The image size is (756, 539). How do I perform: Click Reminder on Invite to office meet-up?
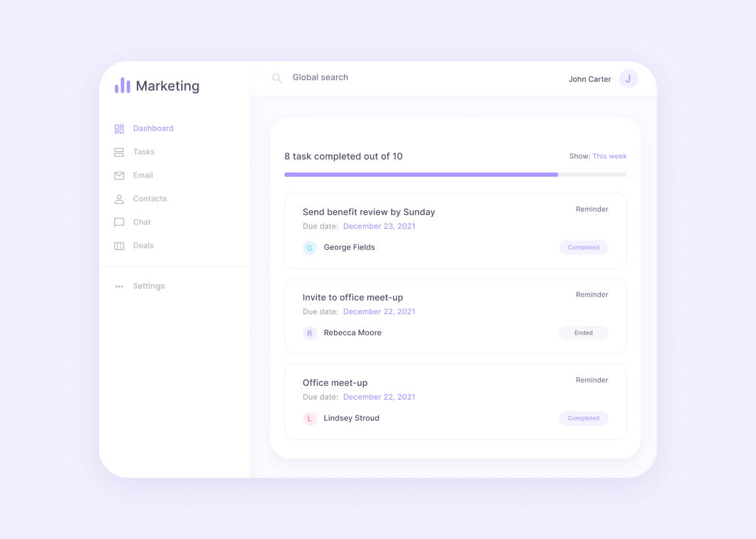592,294
